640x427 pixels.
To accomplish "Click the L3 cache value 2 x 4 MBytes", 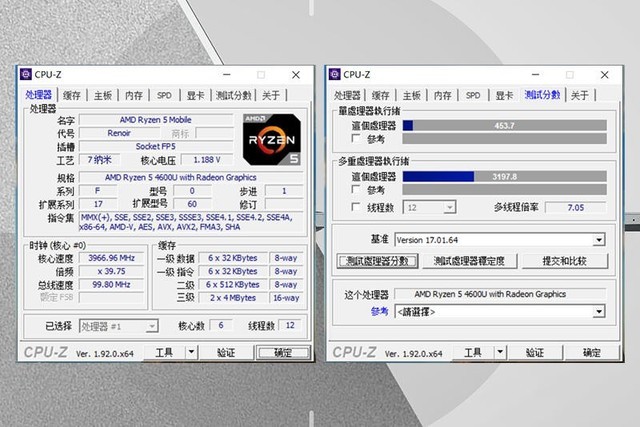I will click(233, 298).
